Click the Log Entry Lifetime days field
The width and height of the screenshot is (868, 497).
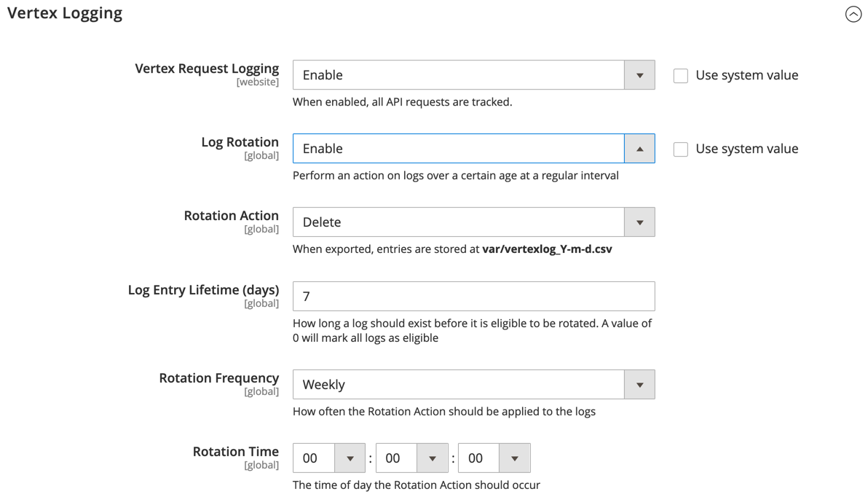473,297
